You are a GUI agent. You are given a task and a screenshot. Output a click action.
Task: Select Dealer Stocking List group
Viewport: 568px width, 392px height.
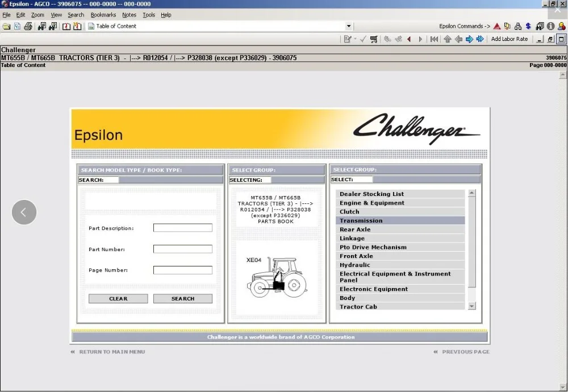[400, 194]
